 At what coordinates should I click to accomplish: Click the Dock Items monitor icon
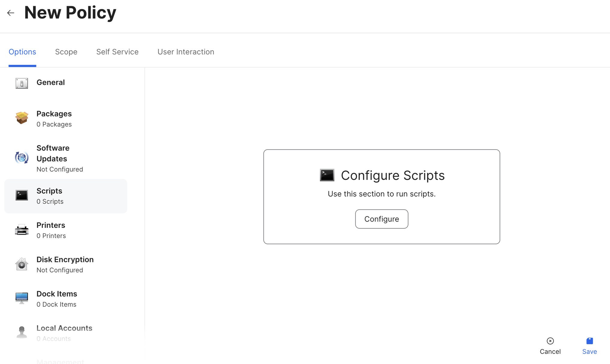point(22,298)
